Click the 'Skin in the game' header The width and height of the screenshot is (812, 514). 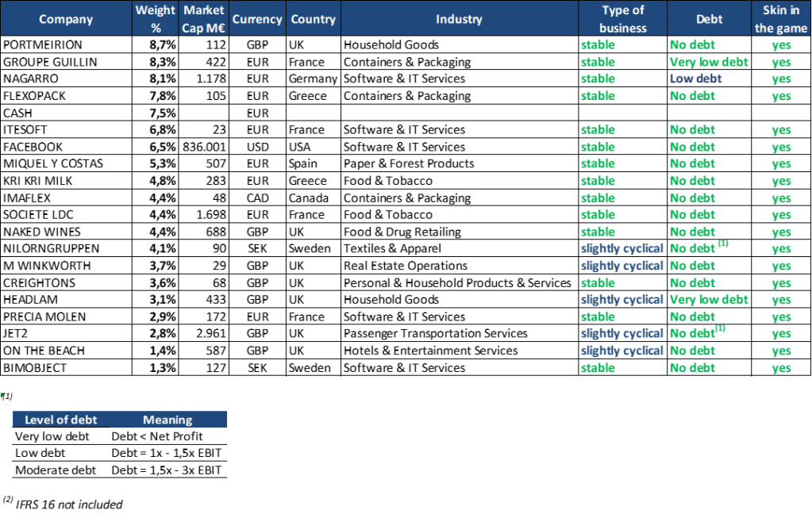click(781, 19)
